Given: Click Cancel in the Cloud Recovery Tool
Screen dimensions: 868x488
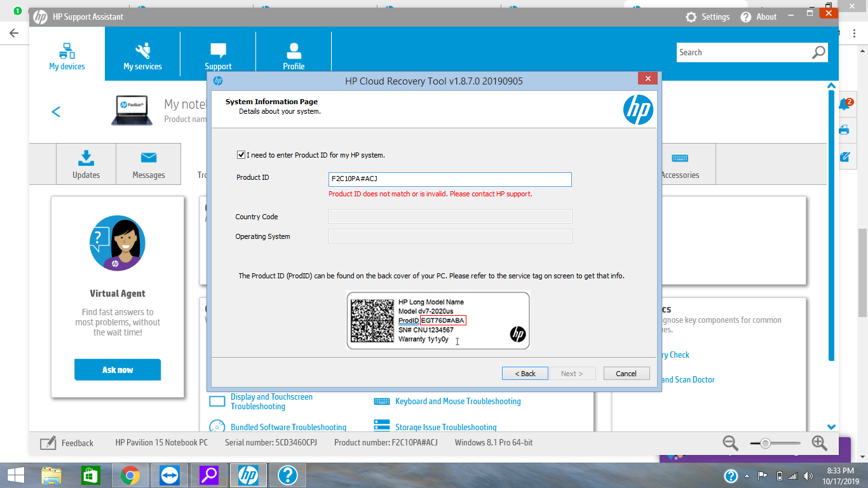Looking at the screenshot, I should point(627,374).
